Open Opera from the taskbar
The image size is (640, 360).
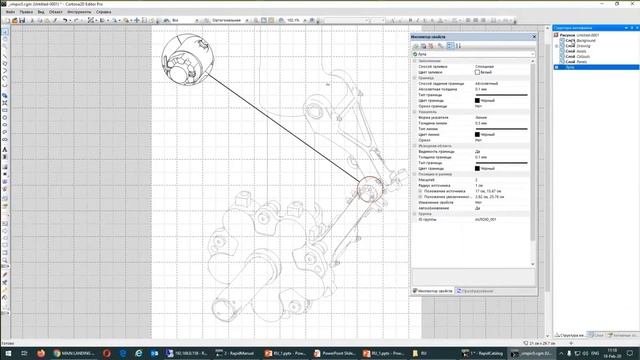pyautogui.click(x=107, y=353)
